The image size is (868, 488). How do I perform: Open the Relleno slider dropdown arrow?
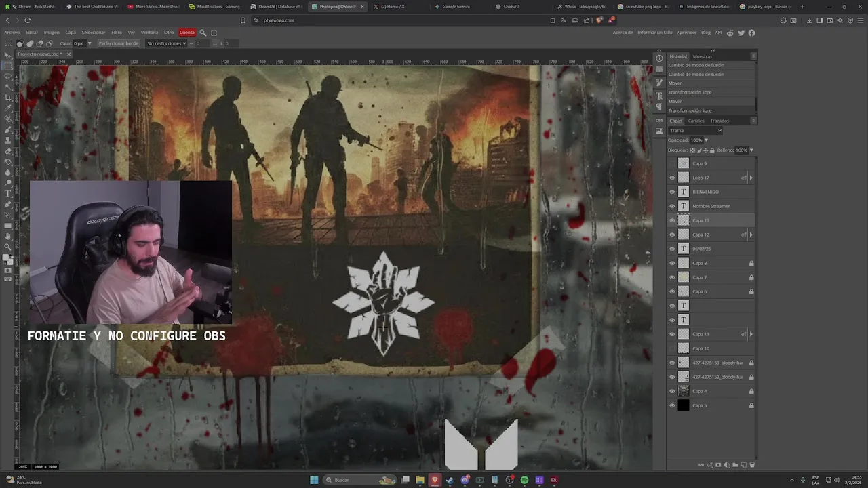(x=751, y=150)
